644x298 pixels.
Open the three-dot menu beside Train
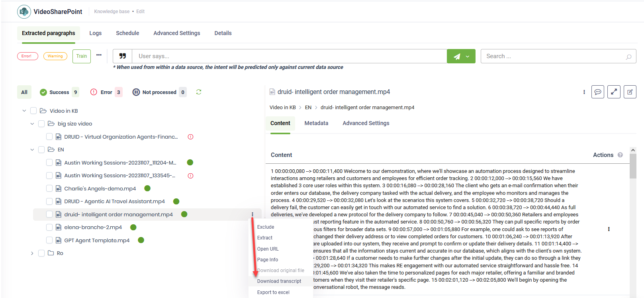(x=99, y=55)
